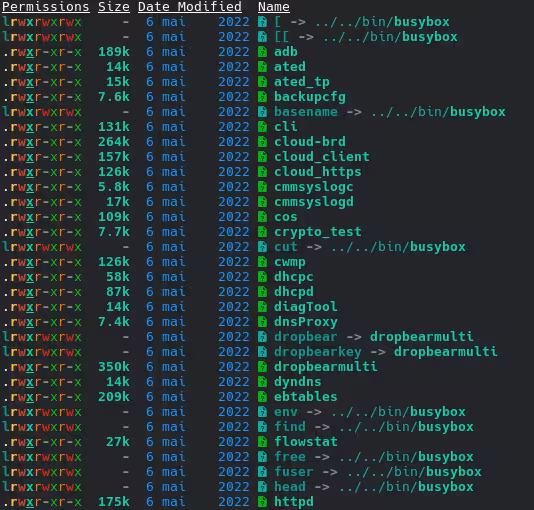Click the 264k size value
Image resolution: width=534 pixels, height=510 pixels.
[x=114, y=142]
